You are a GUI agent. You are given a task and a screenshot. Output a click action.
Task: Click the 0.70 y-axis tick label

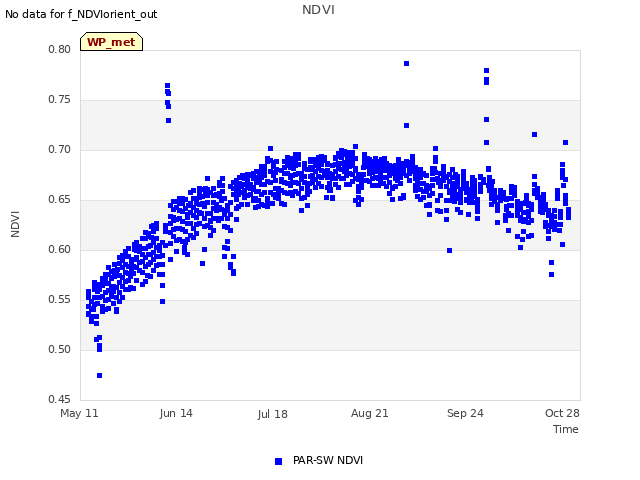coord(60,149)
